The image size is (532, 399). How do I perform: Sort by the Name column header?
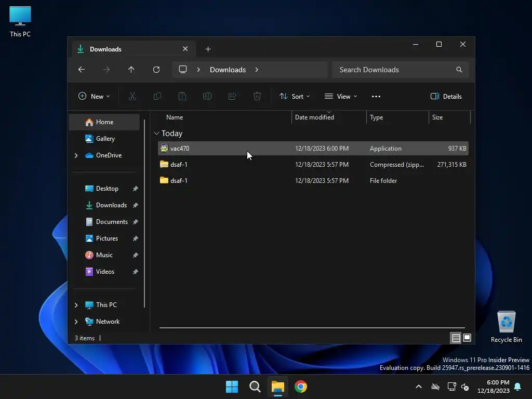pyautogui.click(x=224, y=117)
